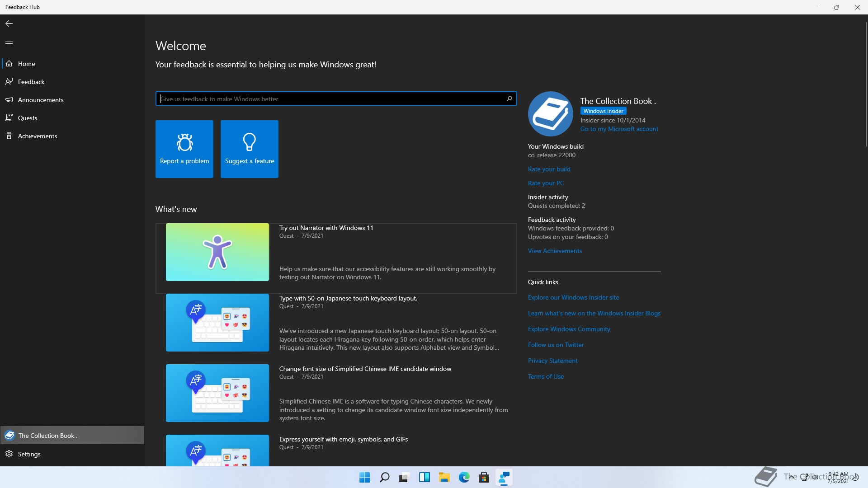
Task: Click Feedback Hub taskbar icon
Action: pos(504,477)
